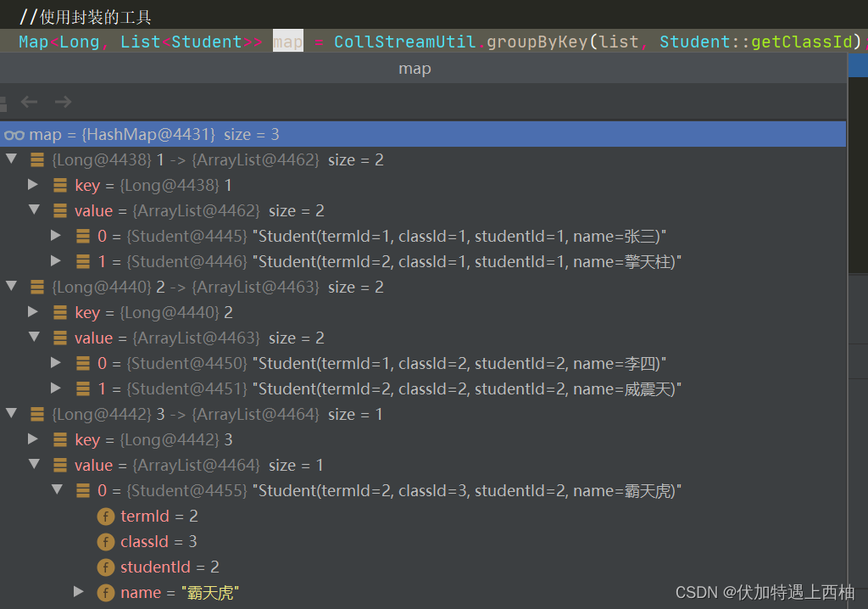
Task: Collapse the value ArrayList@4462 node
Action: [x=34, y=210]
